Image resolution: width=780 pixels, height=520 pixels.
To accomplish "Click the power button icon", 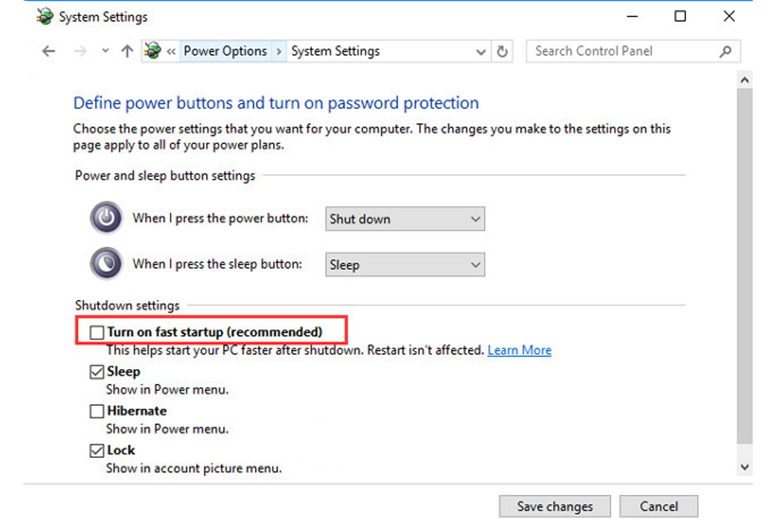I will tap(105, 218).
